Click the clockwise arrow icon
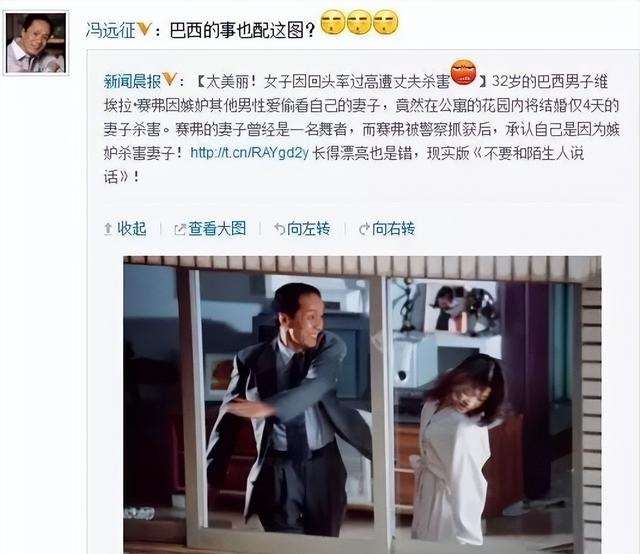This screenshot has height=554, width=640. 364,229
